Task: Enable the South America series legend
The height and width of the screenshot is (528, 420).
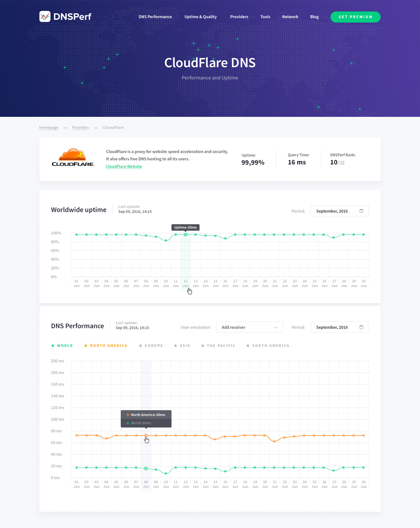Action: pyautogui.click(x=268, y=346)
